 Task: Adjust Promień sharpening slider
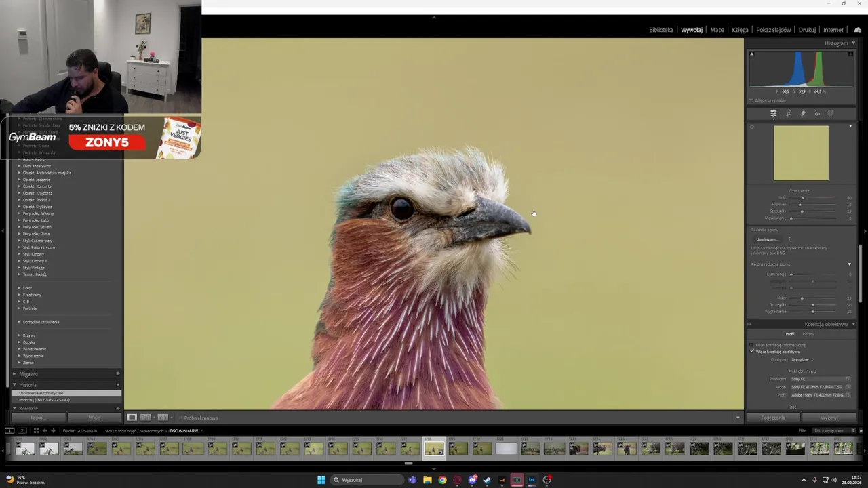812,205
